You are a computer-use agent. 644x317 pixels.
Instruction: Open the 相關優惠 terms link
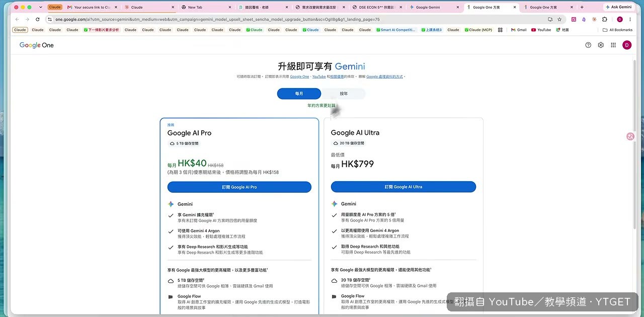coord(337,76)
